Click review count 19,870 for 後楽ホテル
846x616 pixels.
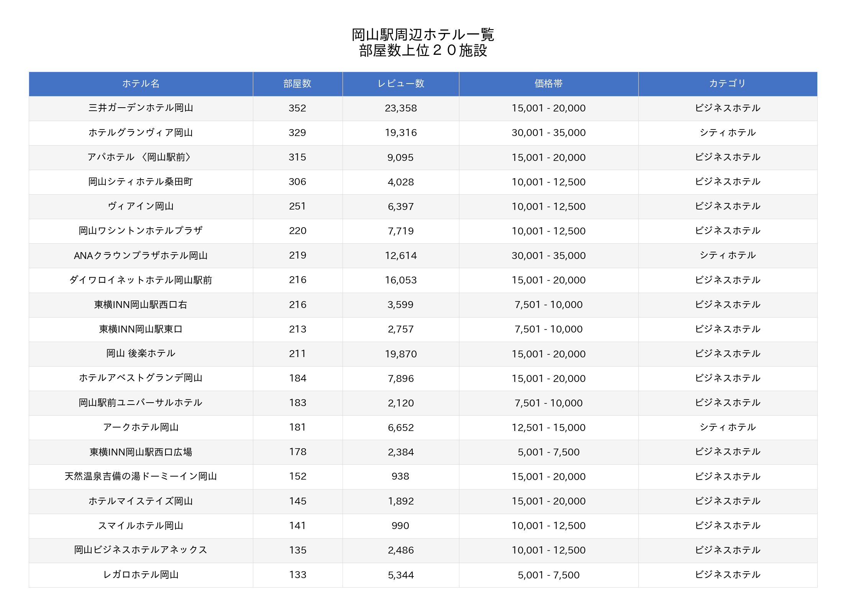coord(401,354)
